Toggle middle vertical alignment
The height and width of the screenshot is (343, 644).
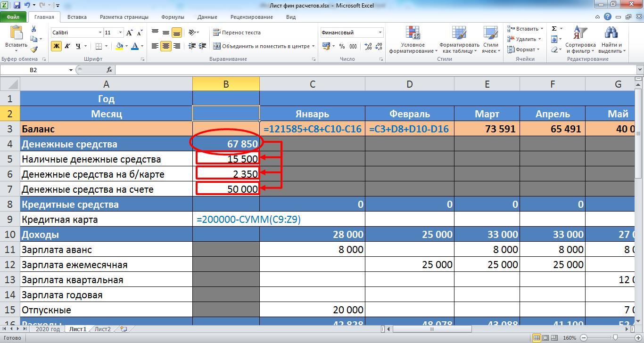(x=166, y=33)
